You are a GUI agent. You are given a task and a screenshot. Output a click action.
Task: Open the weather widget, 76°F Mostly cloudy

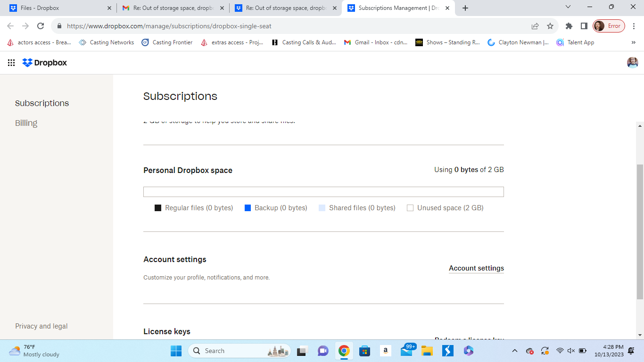[34, 351]
